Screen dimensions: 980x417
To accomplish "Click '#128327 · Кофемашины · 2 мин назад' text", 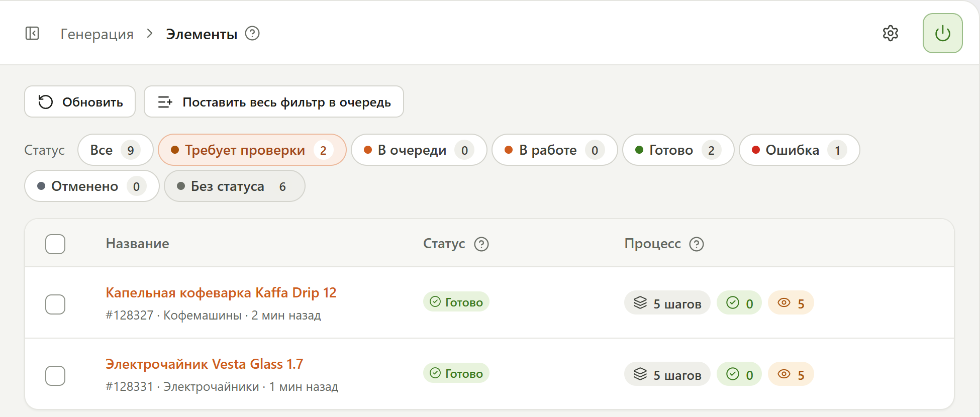I will (213, 316).
